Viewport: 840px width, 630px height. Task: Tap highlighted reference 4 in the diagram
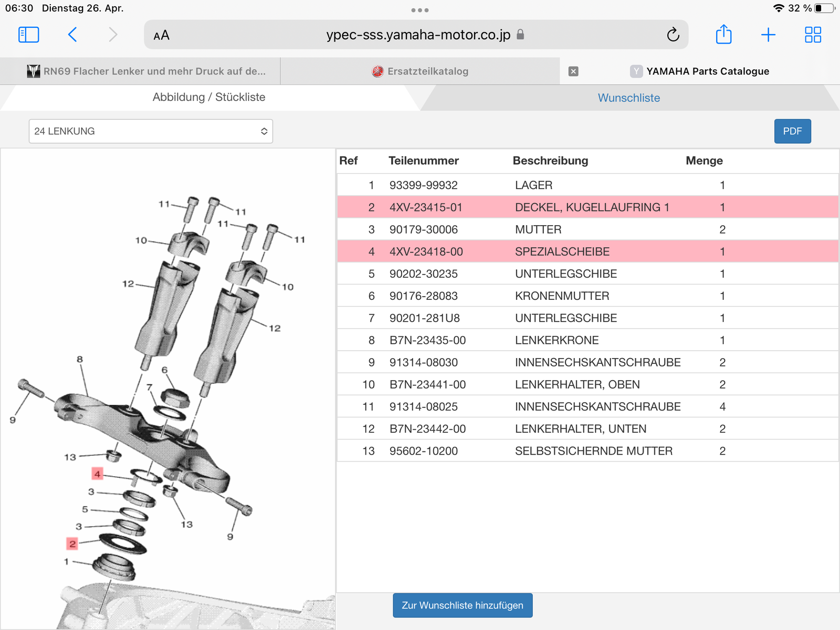click(97, 474)
